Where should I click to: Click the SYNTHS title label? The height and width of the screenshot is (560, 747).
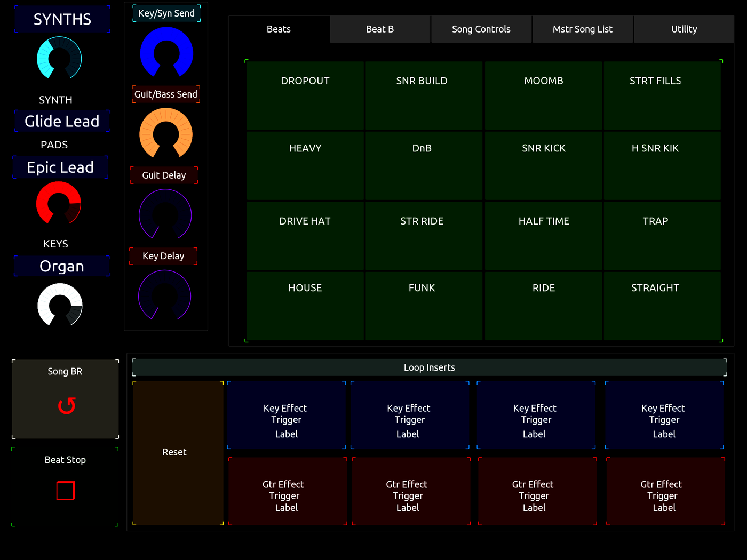pos(62,19)
